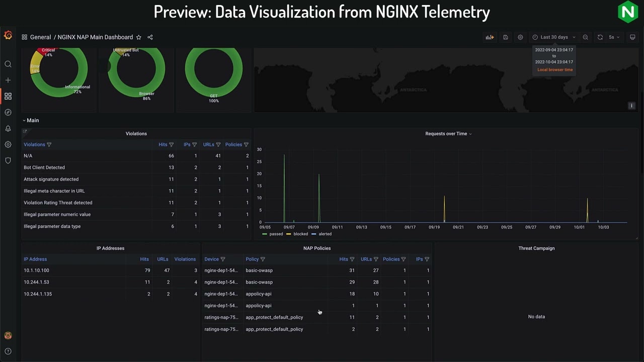The height and width of the screenshot is (362, 644).
Task: Refresh the dashboard
Action: [x=600, y=37]
